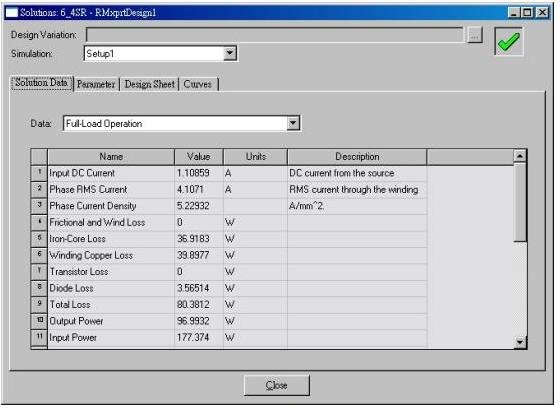Image resolution: width=560 pixels, height=405 pixels.
Task: Click the Value column header
Action: 199,156
